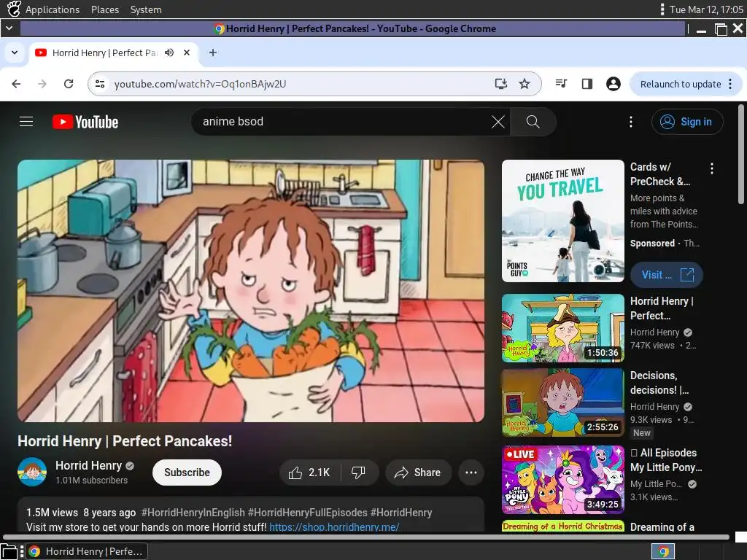747x560 pixels.
Task: Click the Sign in button
Action: coord(687,122)
